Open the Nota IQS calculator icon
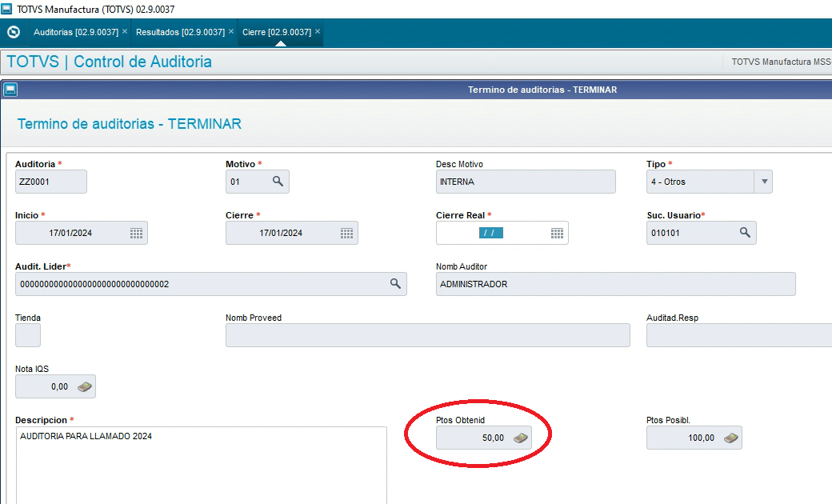The image size is (832, 504). coord(85,386)
